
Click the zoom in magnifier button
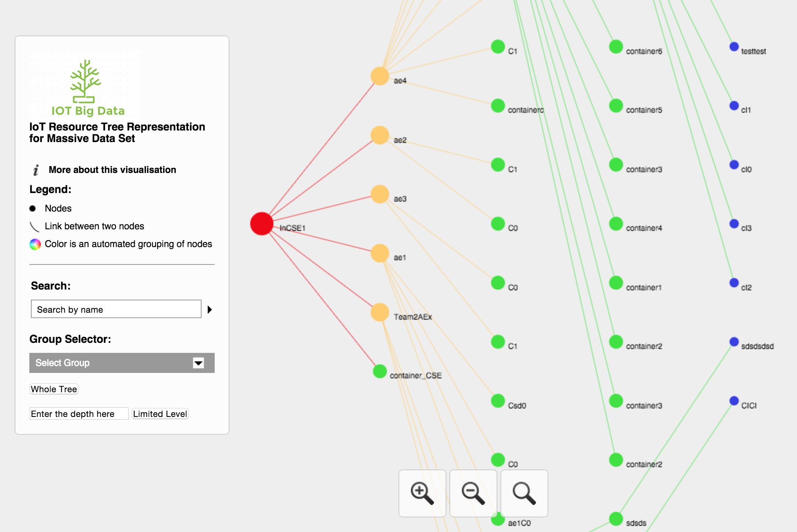(422, 493)
